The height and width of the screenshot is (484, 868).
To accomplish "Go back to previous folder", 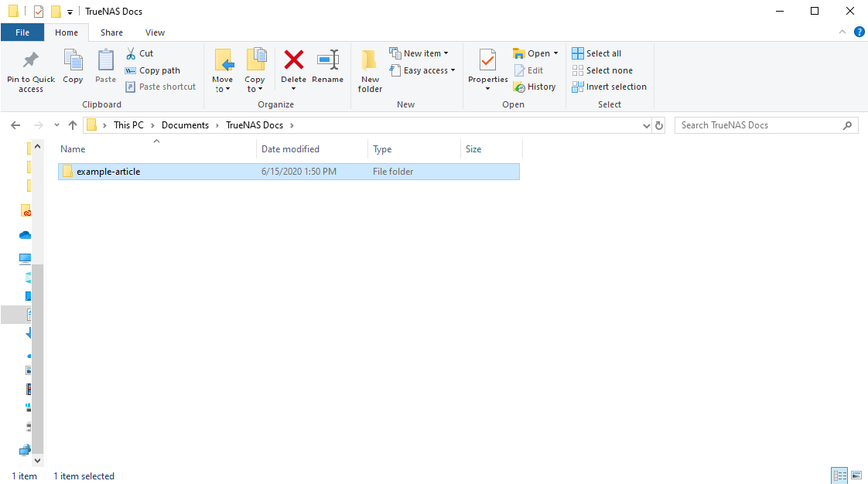I will (15, 125).
